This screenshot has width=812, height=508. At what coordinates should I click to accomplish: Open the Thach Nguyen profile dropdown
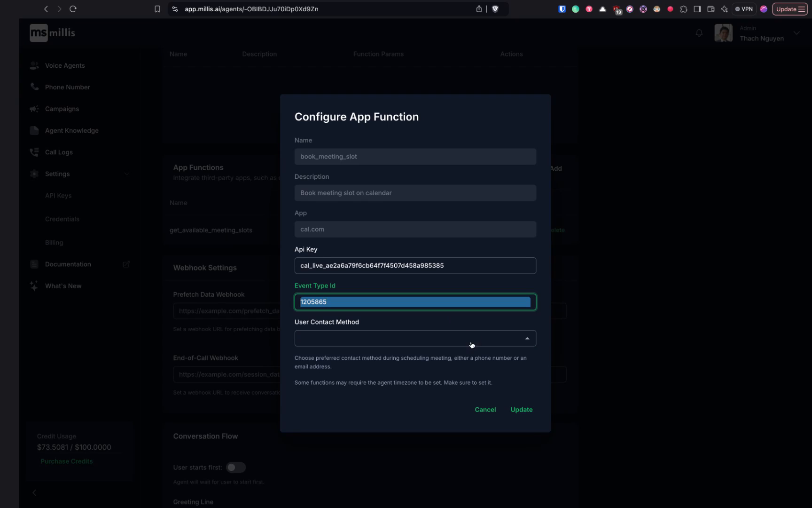[796, 33]
